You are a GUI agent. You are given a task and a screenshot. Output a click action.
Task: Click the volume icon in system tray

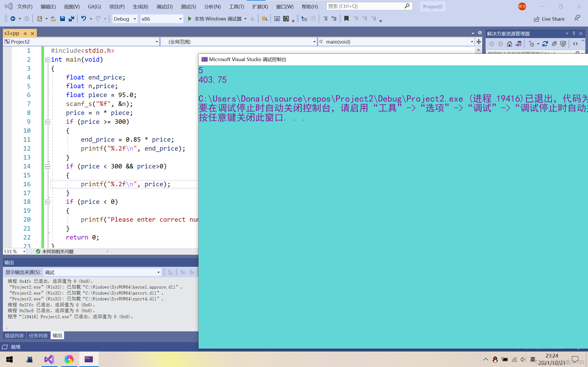pyautogui.click(x=523, y=359)
